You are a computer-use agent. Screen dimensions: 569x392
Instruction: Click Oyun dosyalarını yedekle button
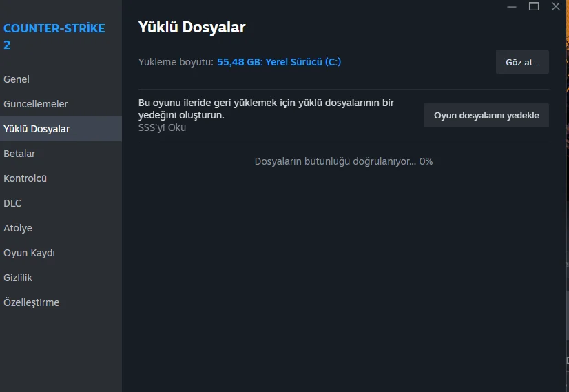(x=486, y=116)
